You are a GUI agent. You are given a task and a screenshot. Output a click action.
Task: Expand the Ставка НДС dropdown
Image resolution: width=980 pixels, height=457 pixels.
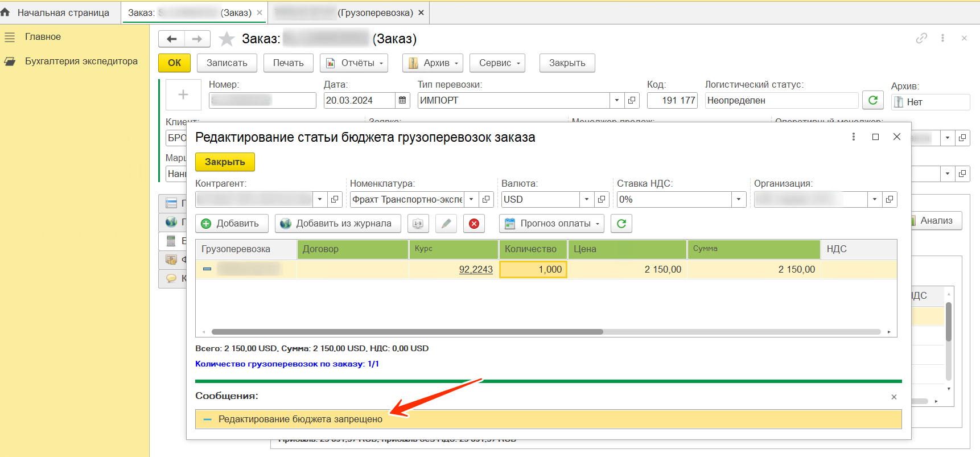pos(739,199)
